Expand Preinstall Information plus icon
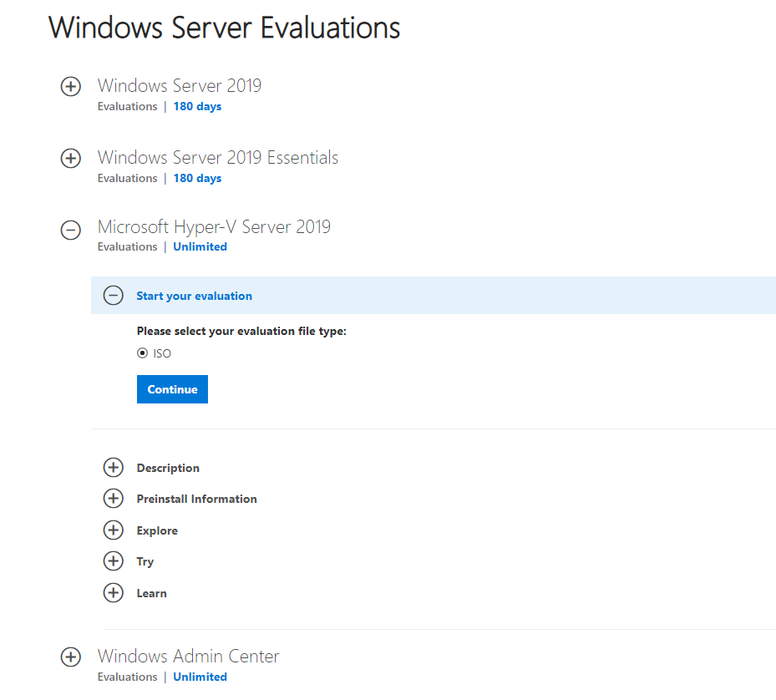Screen dimensions: 776x700 [x=114, y=498]
